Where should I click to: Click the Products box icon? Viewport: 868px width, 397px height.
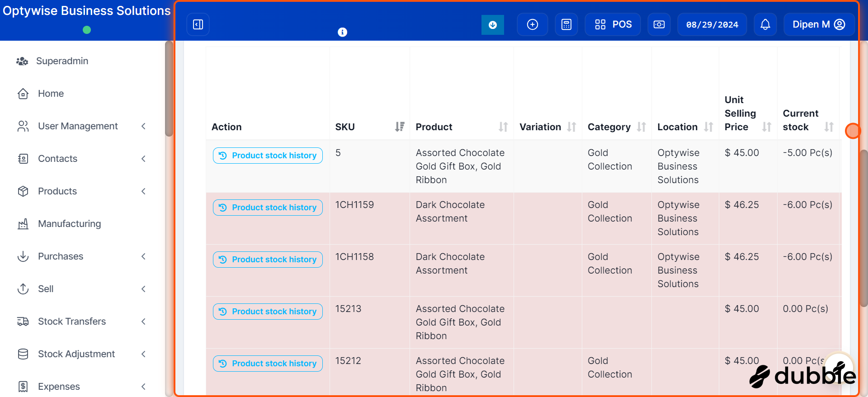[23, 191]
